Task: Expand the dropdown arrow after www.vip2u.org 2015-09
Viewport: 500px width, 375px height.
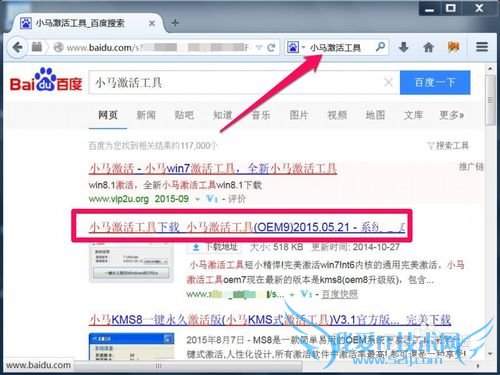Action: coord(198,200)
